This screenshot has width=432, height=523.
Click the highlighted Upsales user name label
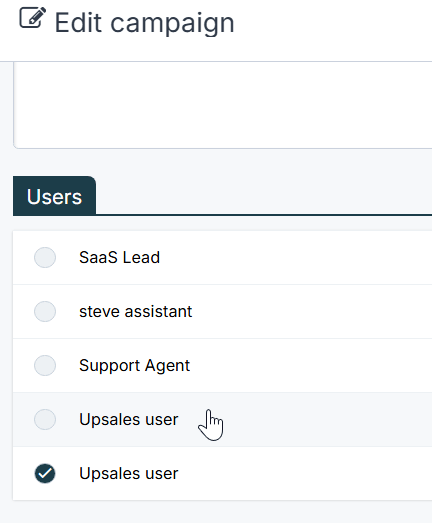coord(128,420)
